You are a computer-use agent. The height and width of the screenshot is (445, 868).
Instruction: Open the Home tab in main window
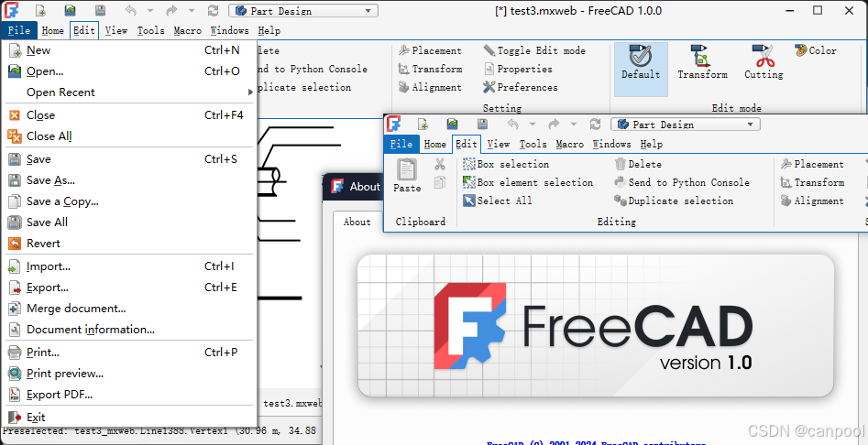coord(52,31)
